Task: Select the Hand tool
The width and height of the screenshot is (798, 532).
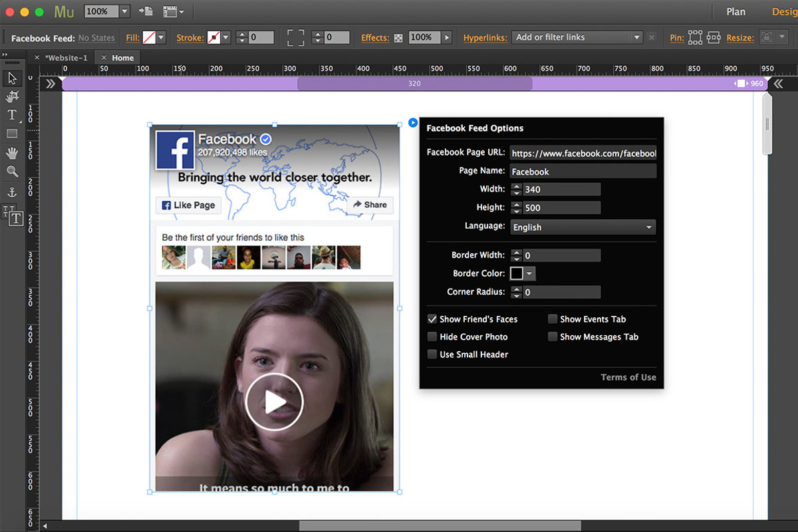Action: pos(12,153)
